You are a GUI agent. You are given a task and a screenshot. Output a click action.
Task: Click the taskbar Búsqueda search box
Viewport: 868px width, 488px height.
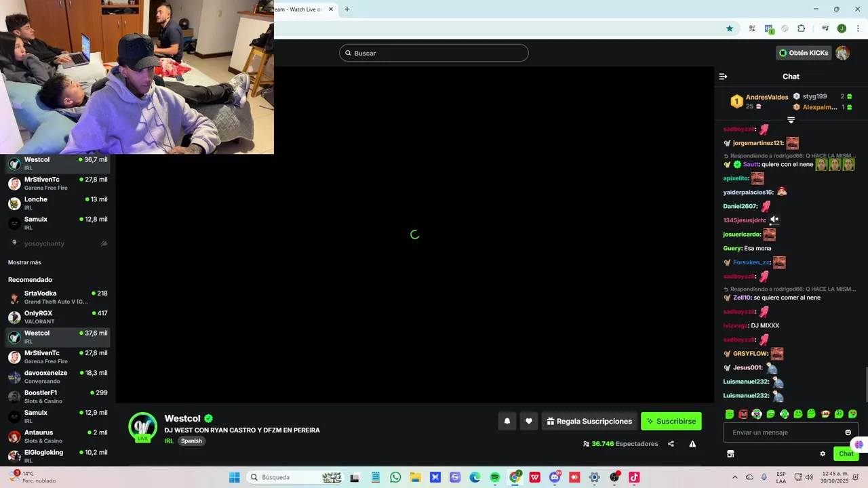coord(295,477)
